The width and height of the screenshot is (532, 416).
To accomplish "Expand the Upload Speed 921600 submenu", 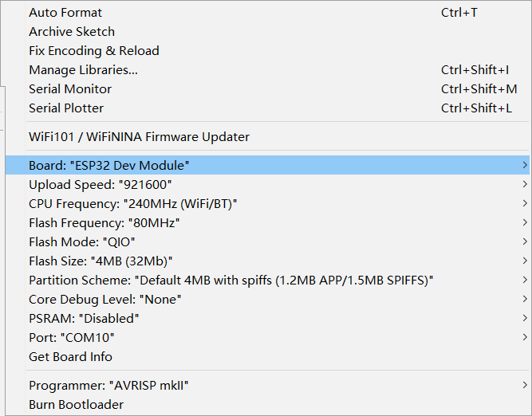I will pyautogui.click(x=100, y=185).
